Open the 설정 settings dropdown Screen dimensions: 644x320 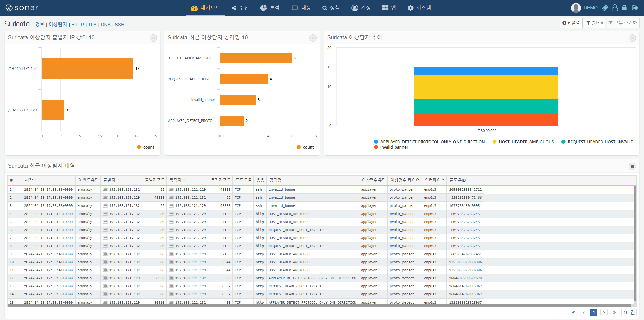tap(571, 23)
